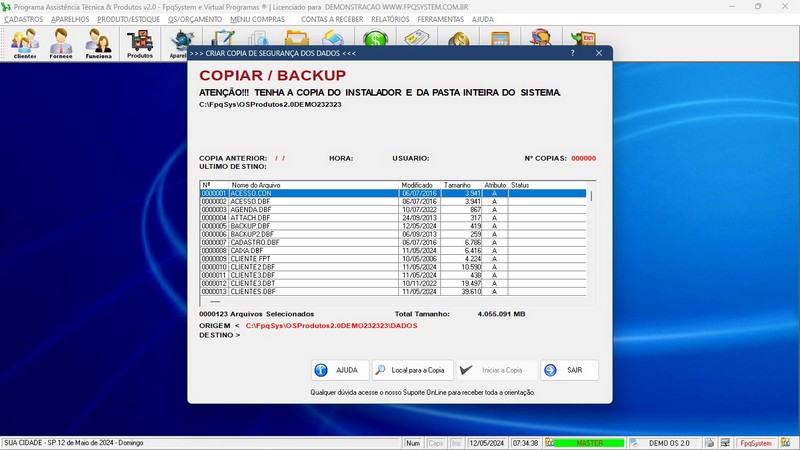800x450 pixels.
Task: Click the Modificado column header
Action: pos(417,185)
